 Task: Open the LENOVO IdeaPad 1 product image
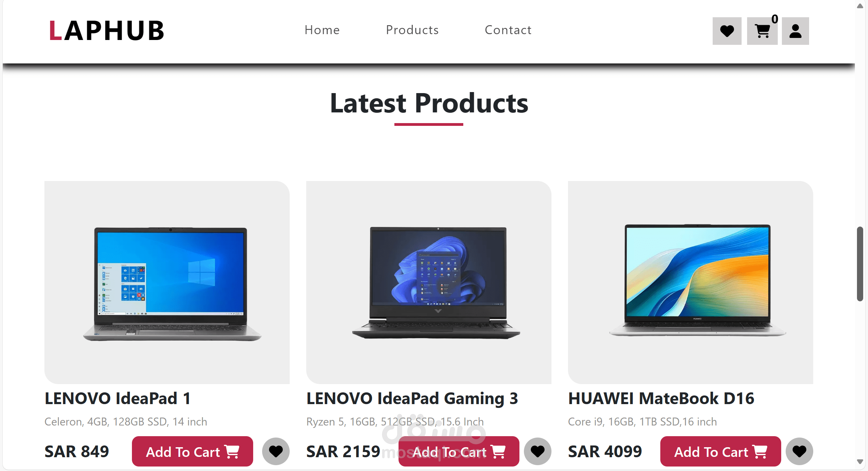coord(167,282)
